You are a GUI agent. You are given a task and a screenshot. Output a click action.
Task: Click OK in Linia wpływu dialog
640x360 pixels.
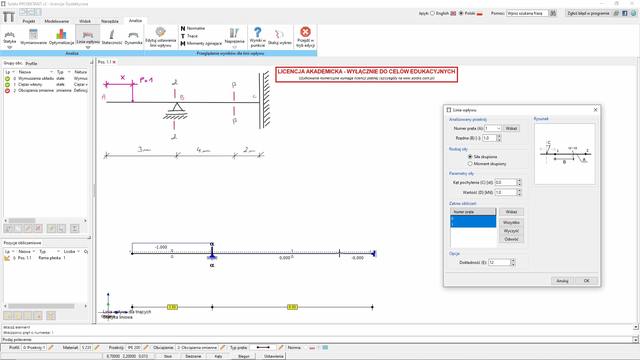click(x=586, y=281)
